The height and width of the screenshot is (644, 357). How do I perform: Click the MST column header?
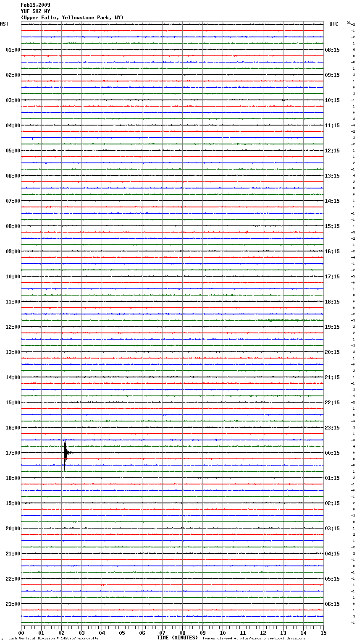pos(4,24)
